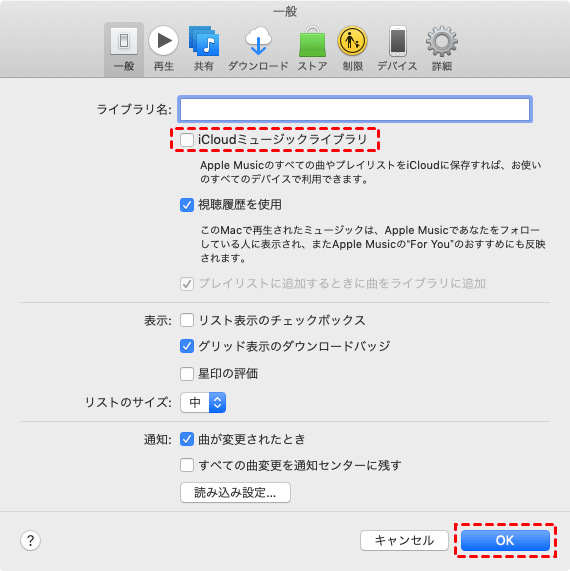Enable 星印の評価 checkbox
570x571 pixels.
tap(187, 374)
